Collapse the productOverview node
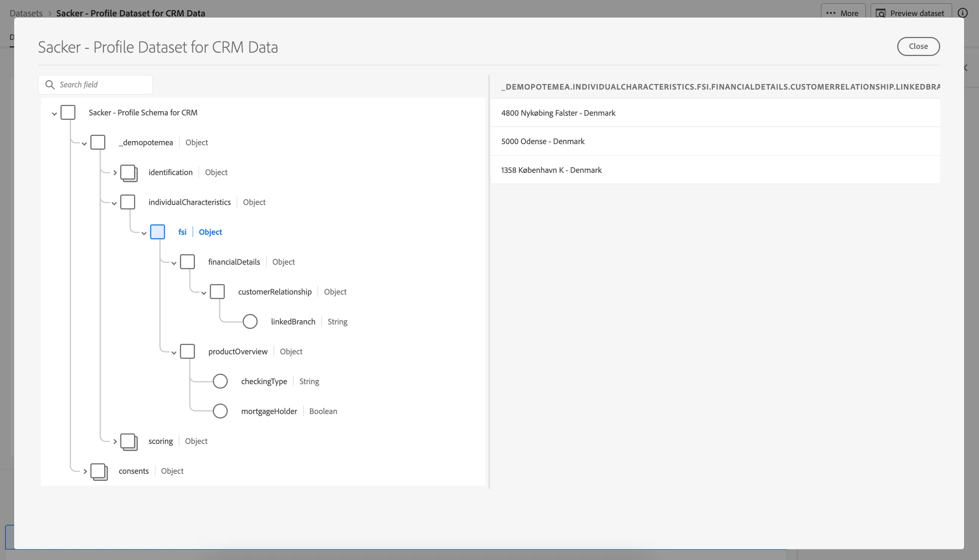 coord(174,353)
